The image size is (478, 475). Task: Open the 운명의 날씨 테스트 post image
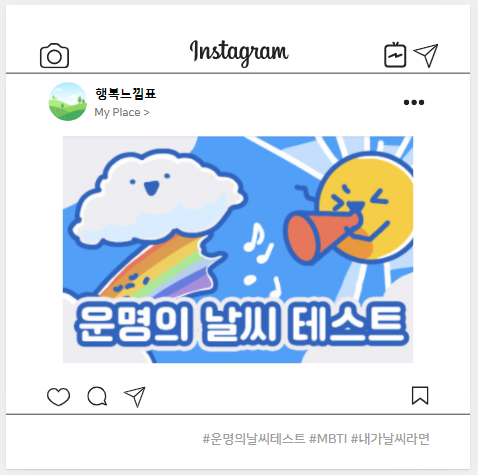click(x=238, y=249)
